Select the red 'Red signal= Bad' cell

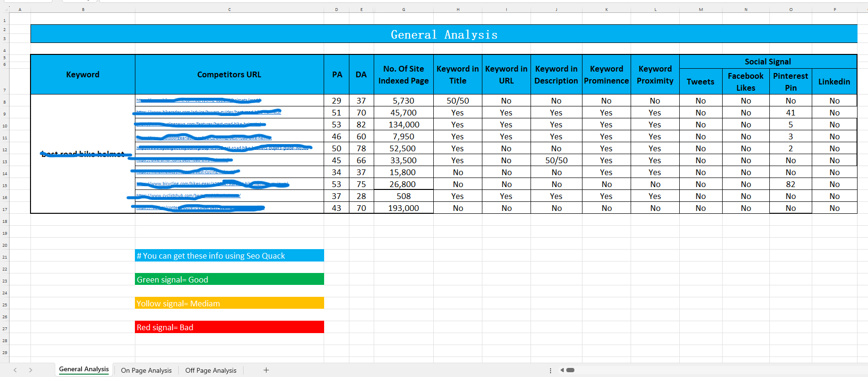(x=229, y=327)
